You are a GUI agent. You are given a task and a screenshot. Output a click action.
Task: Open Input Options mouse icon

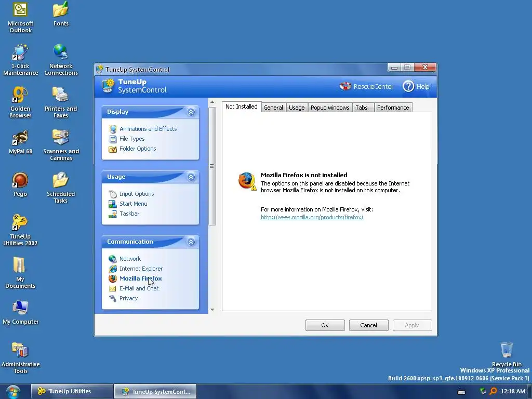click(x=113, y=194)
